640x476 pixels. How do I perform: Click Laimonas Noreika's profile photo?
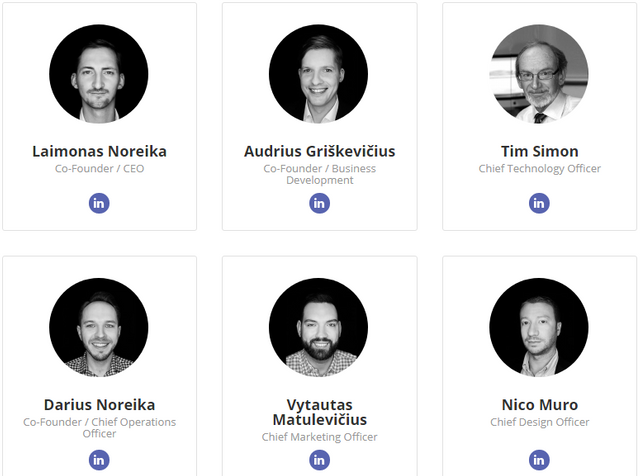click(x=99, y=74)
